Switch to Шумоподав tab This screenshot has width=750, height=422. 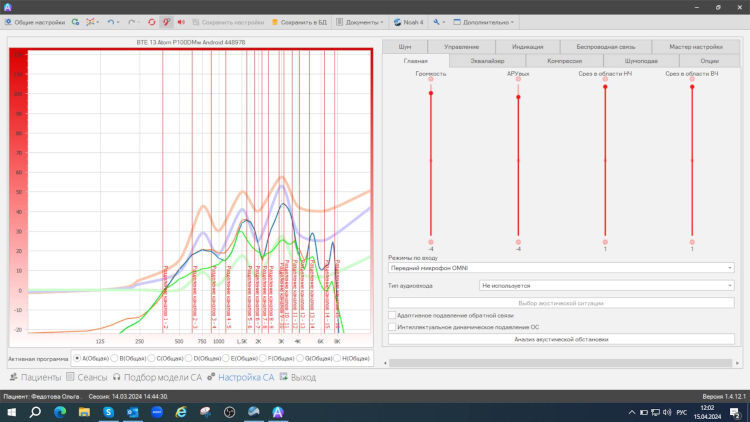641,61
